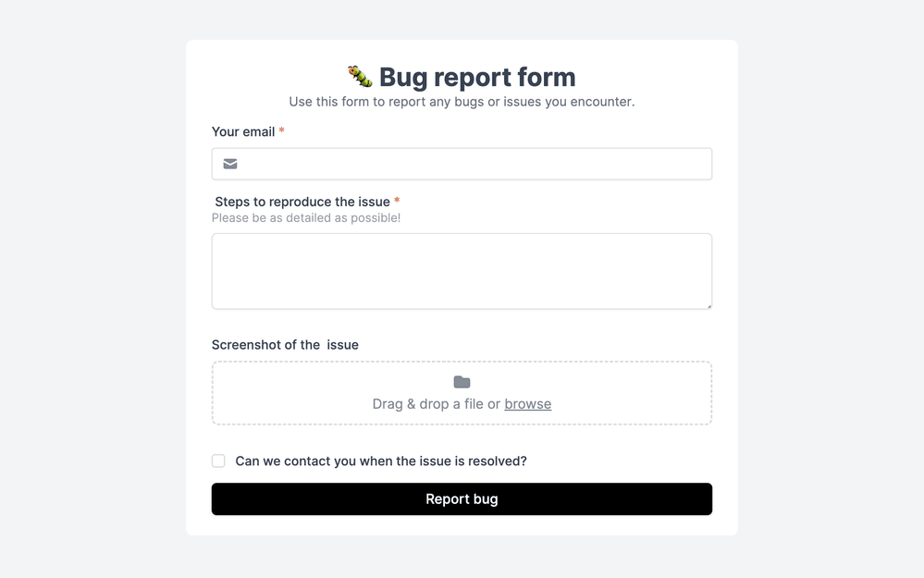Click the folder icon in the upload area

[462, 382]
